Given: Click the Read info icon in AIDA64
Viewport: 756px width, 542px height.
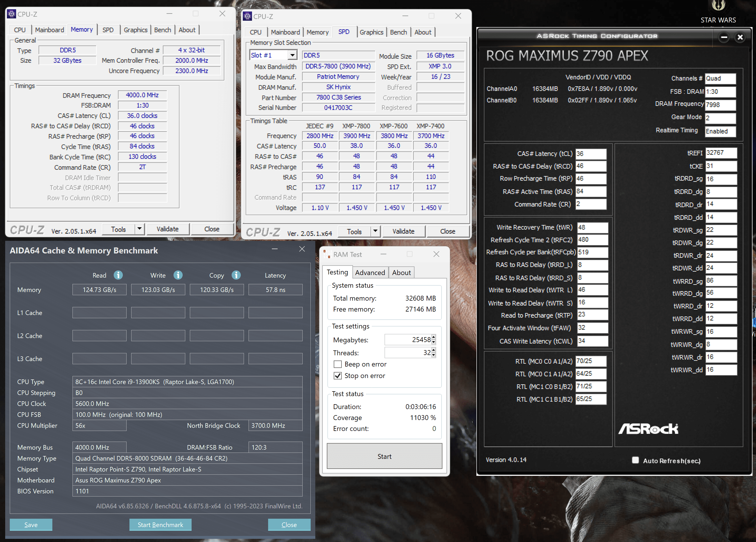Looking at the screenshot, I should tap(118, 275).
